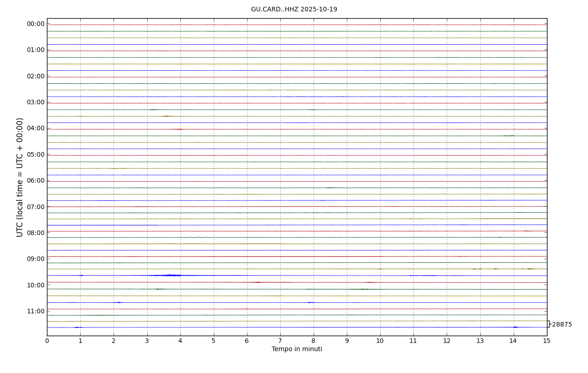The width and height of the screenshot is (588, 373).
Task: Click the 'Tempo in minuti' x-axis label
Action: tap(297, 349)
